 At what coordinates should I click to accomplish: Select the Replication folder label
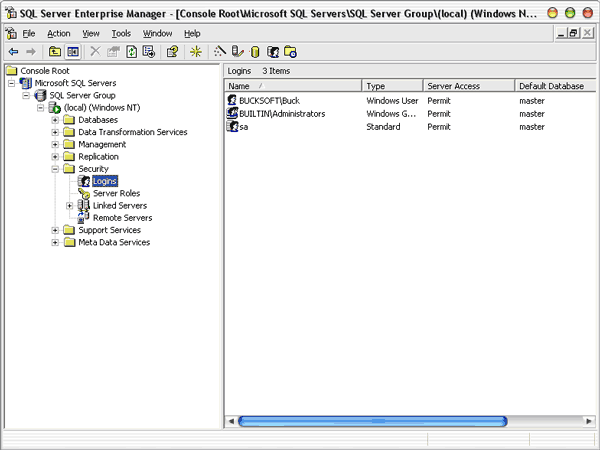(x=98, y=157)
